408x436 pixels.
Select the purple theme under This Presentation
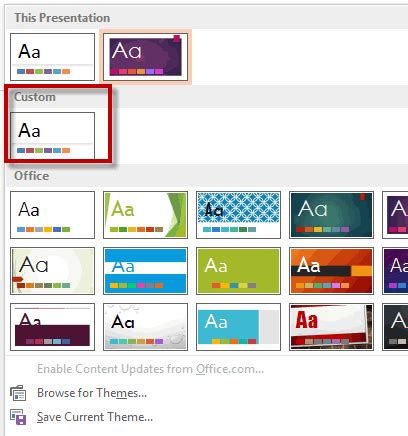(146, 57)
